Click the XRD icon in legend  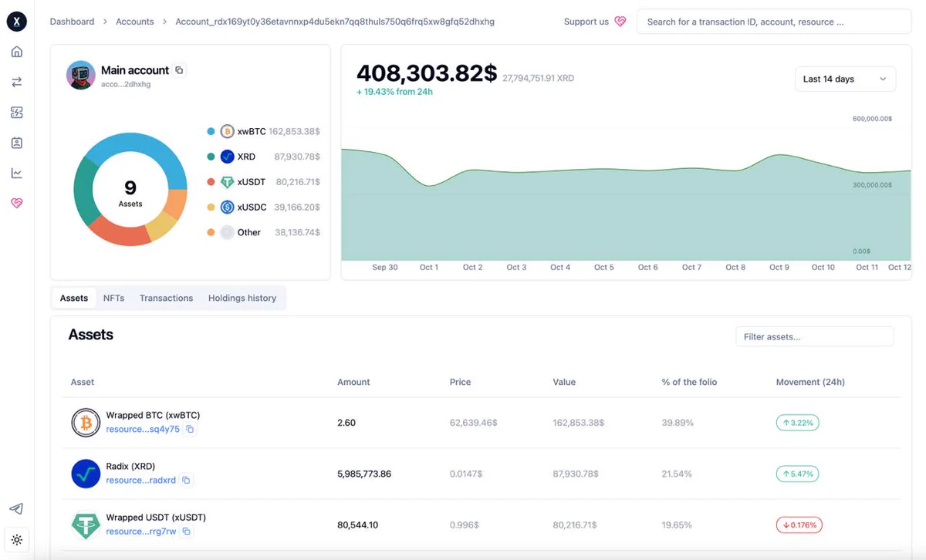pos(227,157)
